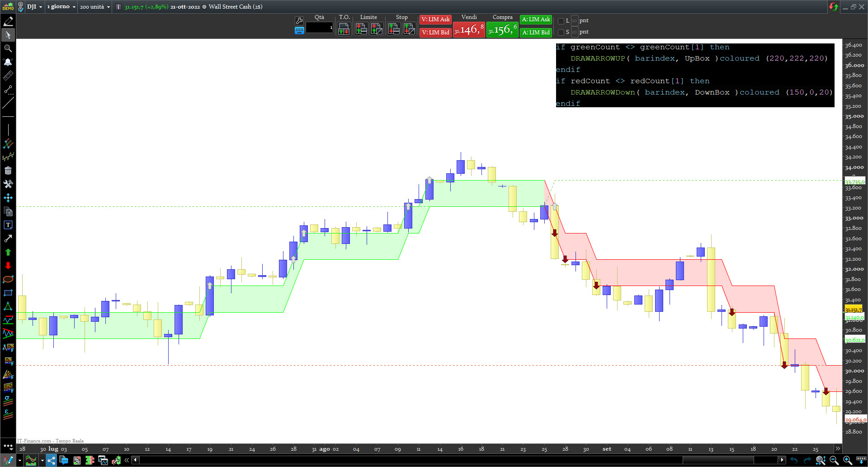Screen dimensions: 868x467
Task: Open the '200 unità' units dropdown
Action: [x=95, y=7]
